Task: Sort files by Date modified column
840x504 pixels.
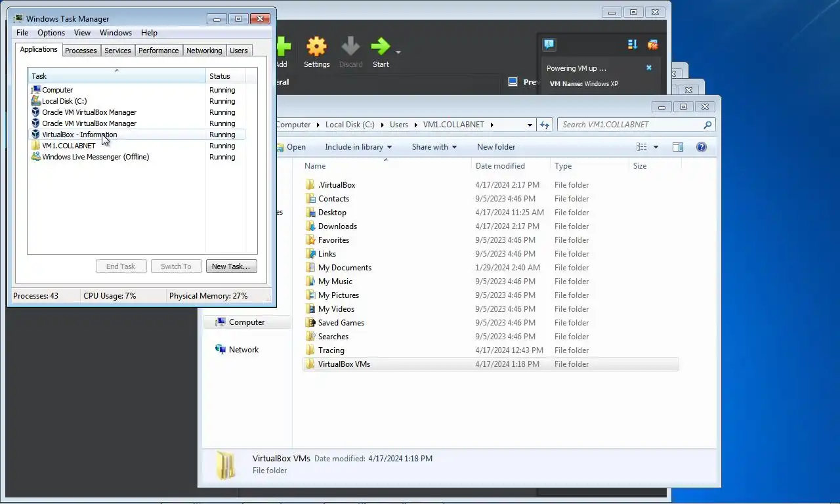Action: tap(511, 166)
